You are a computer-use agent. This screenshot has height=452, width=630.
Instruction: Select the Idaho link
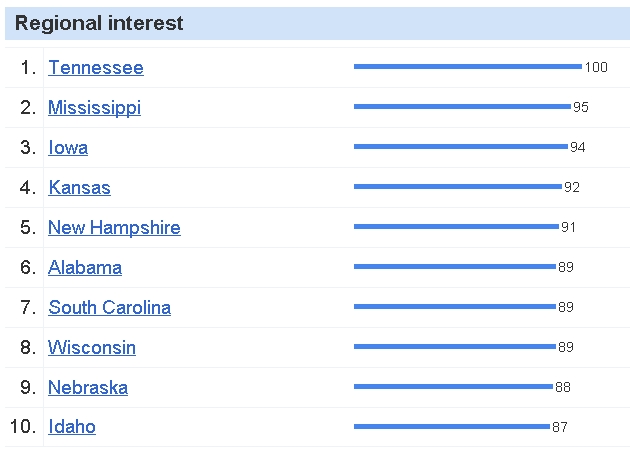pyautogui.click(x=72, y=427)
